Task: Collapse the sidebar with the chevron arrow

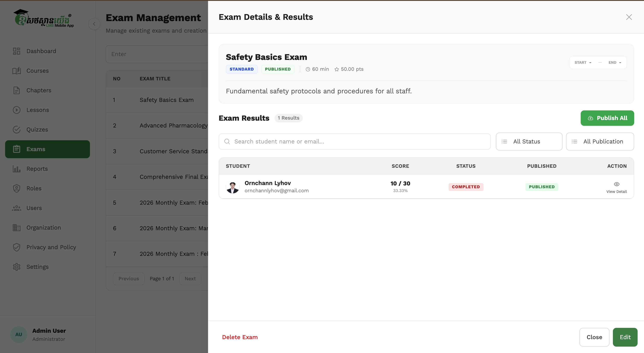Action: 94,24
